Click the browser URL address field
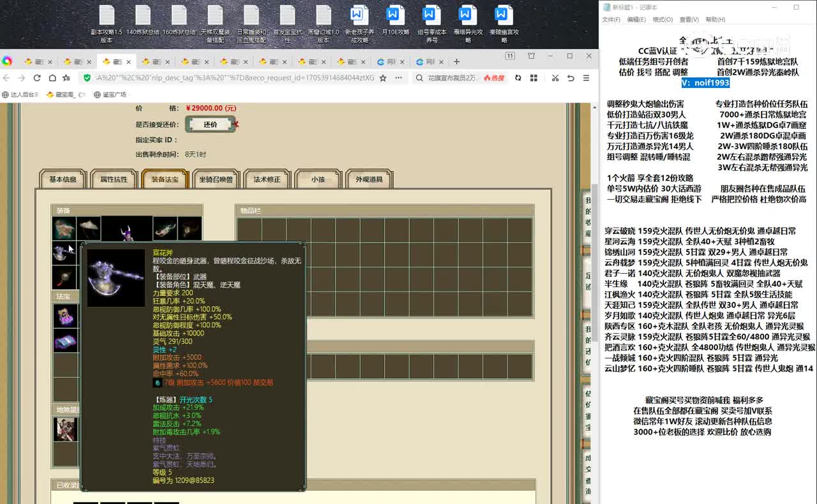This screenshot has width=817, height=504. pyautogui.click(x=235, y=78)
